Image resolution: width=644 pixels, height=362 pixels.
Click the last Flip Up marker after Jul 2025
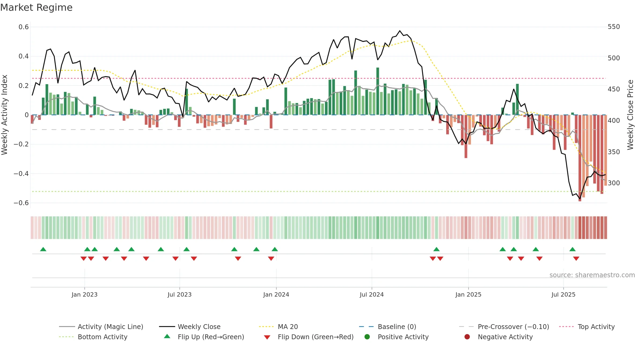coord(573,249)
